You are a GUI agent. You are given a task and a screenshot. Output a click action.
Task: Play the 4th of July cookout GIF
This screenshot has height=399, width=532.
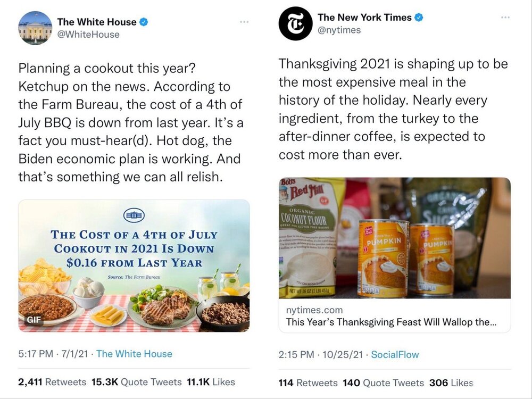click(134, 266)
